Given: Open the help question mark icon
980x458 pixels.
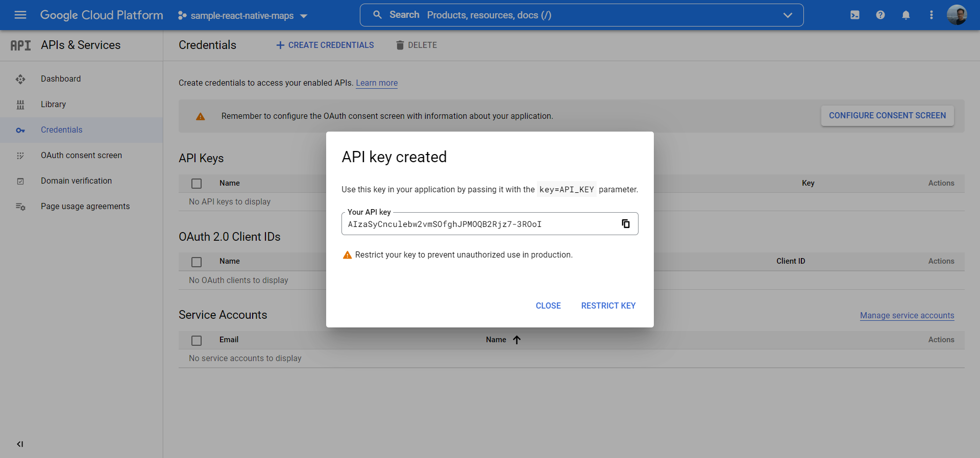Looking at the screenshot, I should click(x=880, y=15).
